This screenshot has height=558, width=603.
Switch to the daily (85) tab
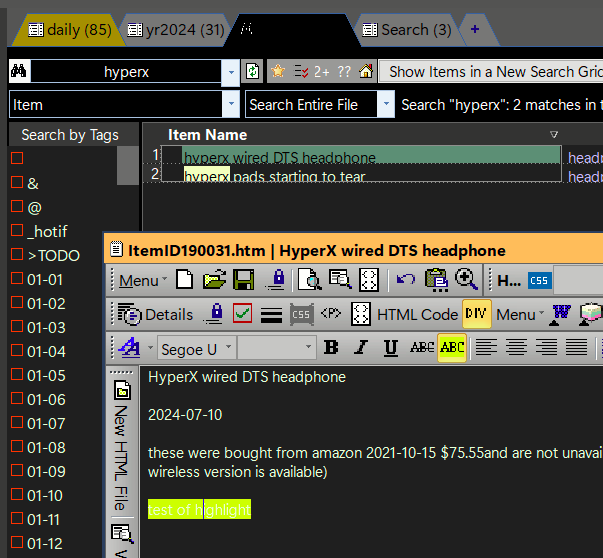click(x=70, y=30)
